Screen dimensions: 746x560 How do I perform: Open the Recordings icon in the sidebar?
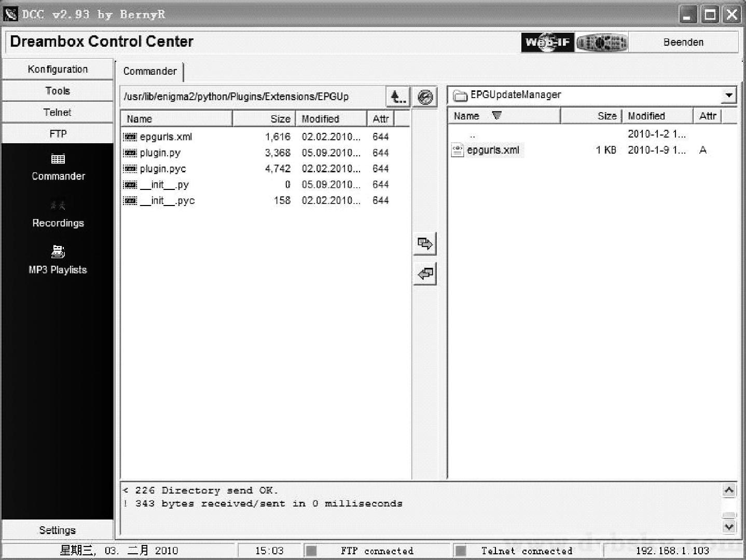(58, 206)
